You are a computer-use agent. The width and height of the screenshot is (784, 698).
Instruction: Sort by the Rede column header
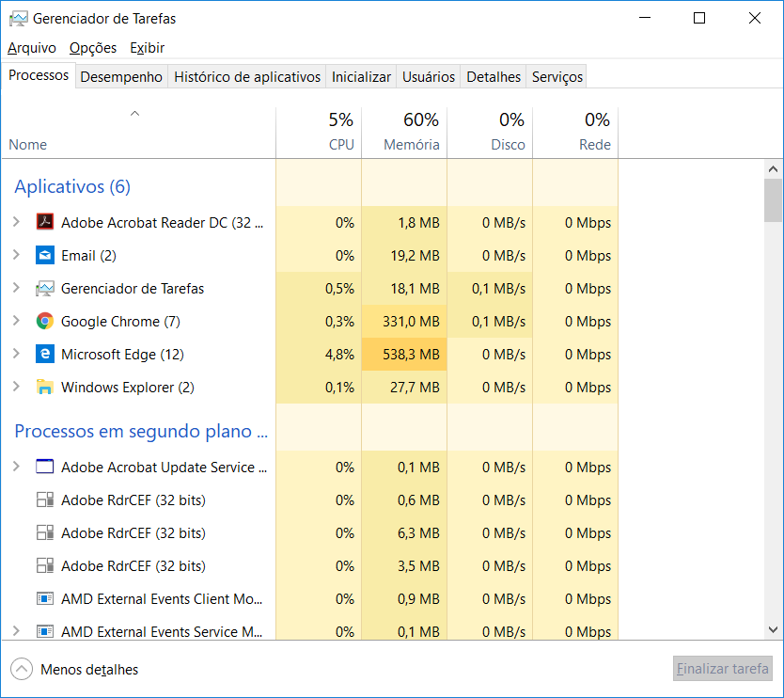(575, 133)
